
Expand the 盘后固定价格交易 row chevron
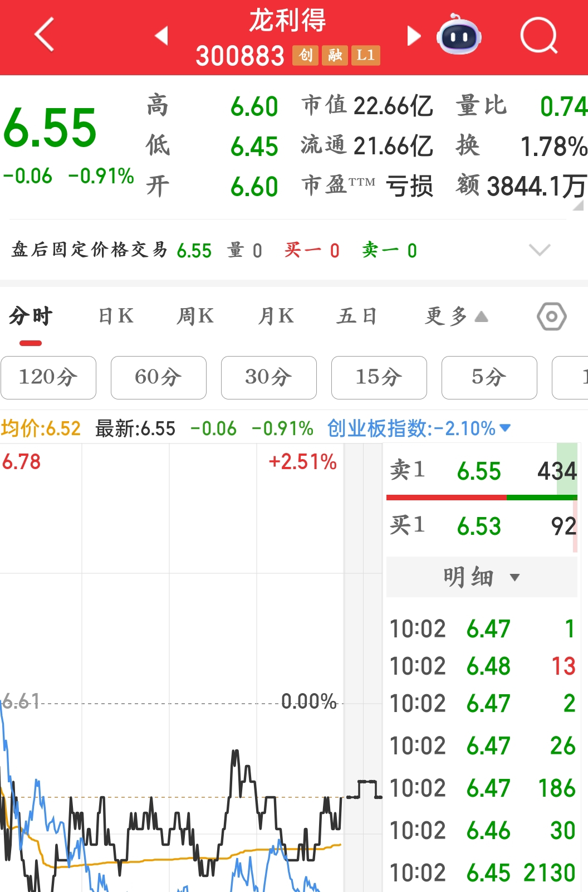540,250
